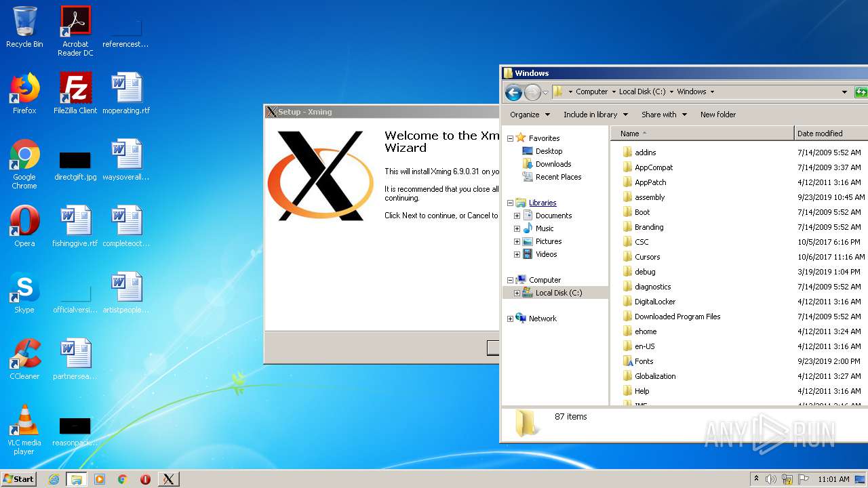Expand Pictures library node
Screen dimensions: 868x488
point(517,242)
